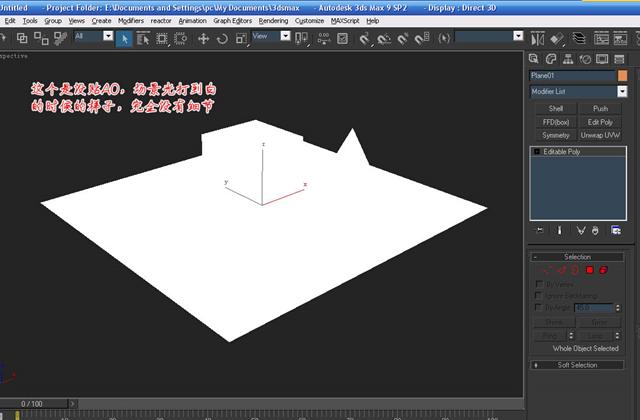Toggle Ignore Backfacing checkbox

pos(539,295)
